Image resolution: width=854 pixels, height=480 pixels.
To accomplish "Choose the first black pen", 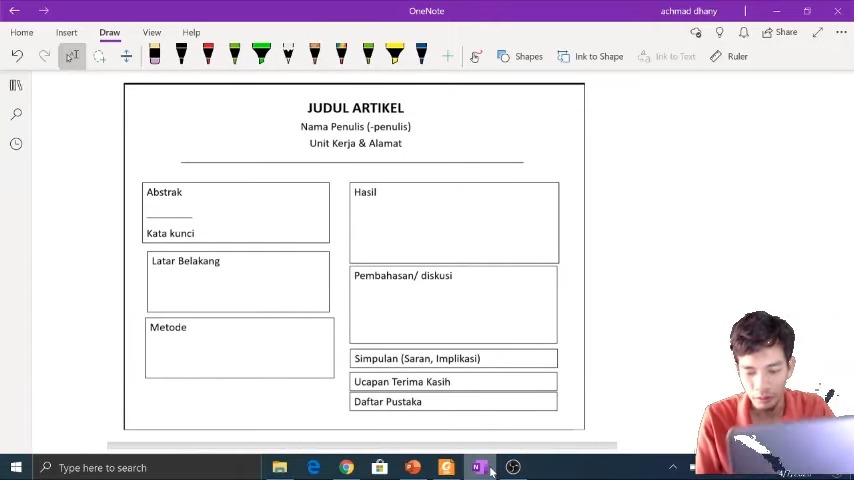I will [x=181, y=54].
